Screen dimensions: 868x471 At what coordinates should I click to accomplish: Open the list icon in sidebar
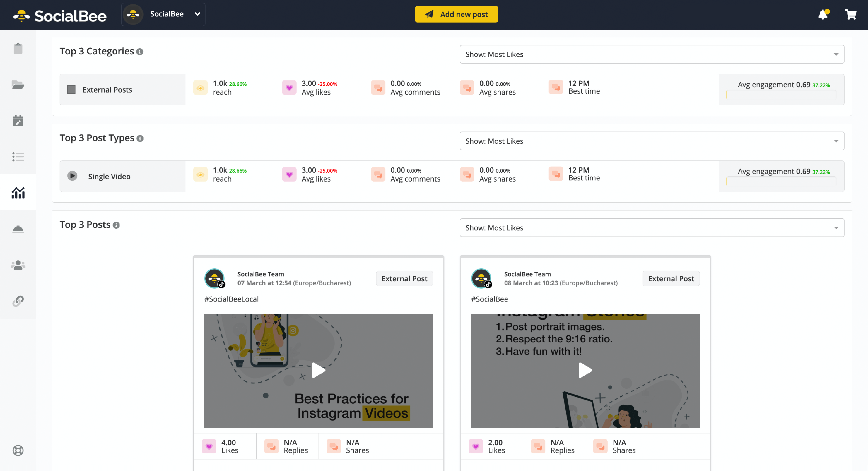click(x=18, y=156)
